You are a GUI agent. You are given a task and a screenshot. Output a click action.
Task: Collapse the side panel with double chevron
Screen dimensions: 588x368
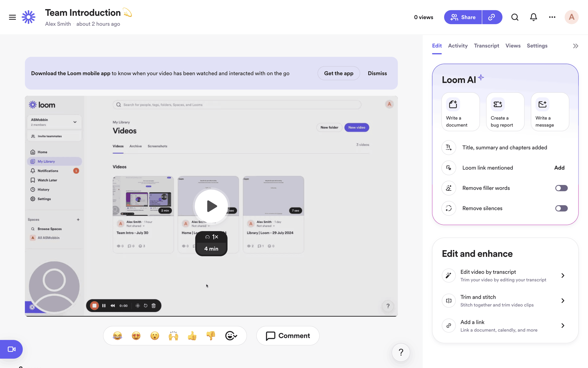pos(575,46)
